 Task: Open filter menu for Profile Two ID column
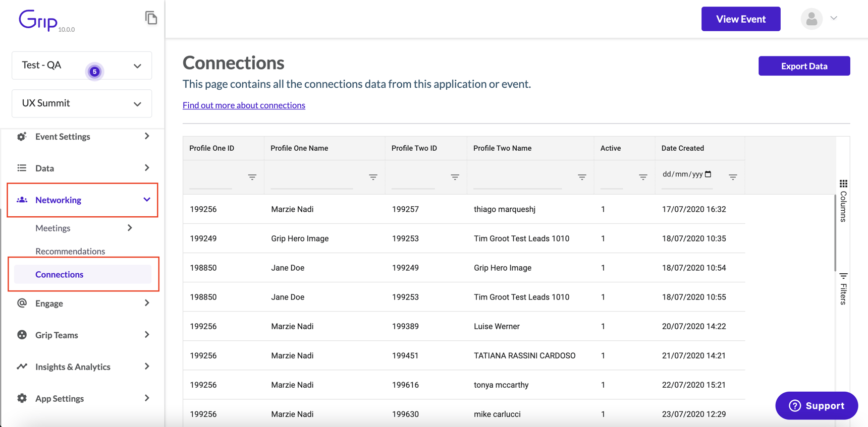tap(455, 177)
